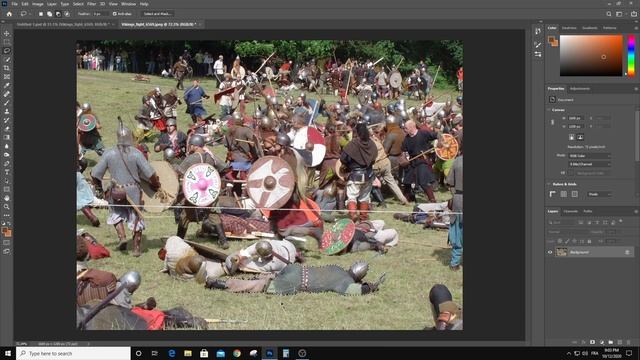Select the Horizontal Type tool
This screenshot has height=360, width=640.
[7, 172]
